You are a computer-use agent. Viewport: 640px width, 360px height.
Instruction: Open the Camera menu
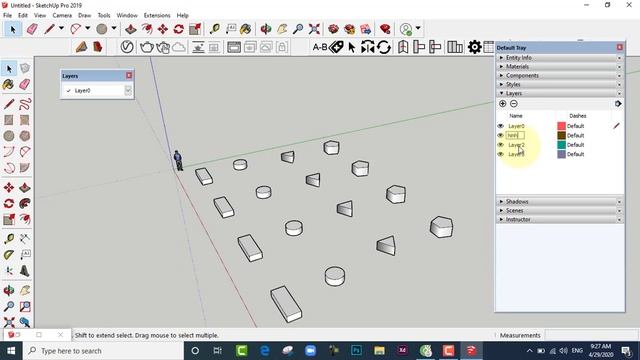click(62, 15)
